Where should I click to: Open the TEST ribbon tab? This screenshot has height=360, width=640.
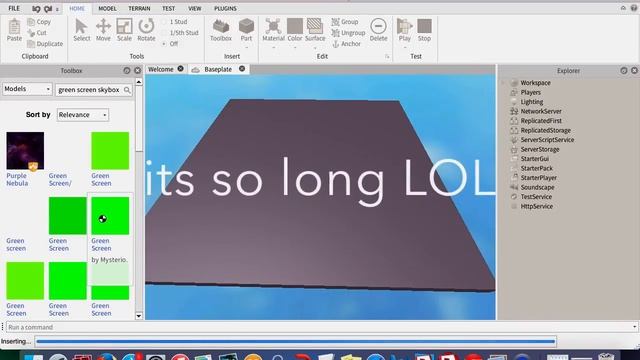[168, 8]
